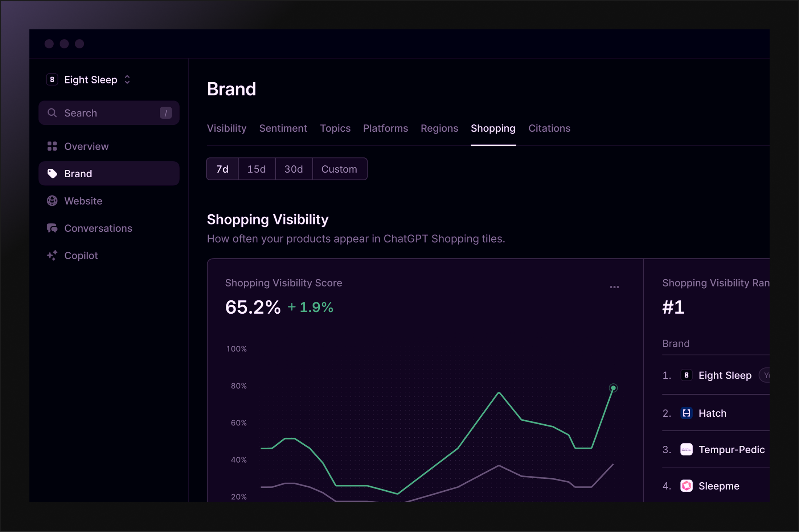Click the chart's latest data point marker
Image resolution: width=799 pixels, height=532 pixels.
pos(613,388)
